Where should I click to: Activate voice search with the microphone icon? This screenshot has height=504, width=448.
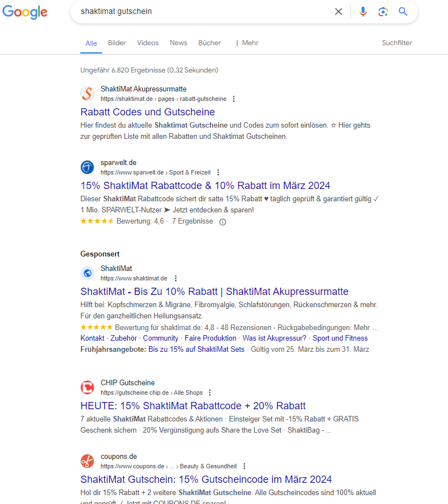pyautogui.click(x=363, y=11)
